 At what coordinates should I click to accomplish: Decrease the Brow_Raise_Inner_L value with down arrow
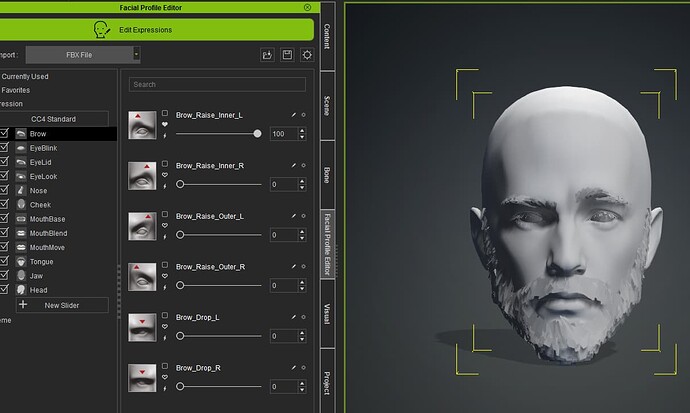point(302,137)
